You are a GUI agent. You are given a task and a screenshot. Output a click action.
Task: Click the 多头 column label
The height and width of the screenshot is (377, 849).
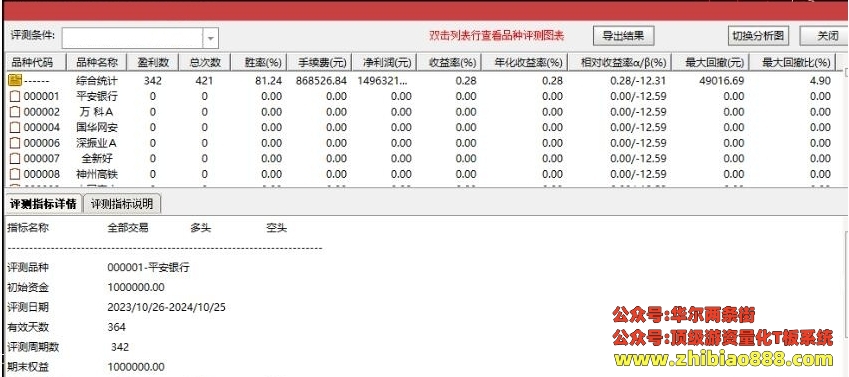pyautogui.click(x=200, y=228)
